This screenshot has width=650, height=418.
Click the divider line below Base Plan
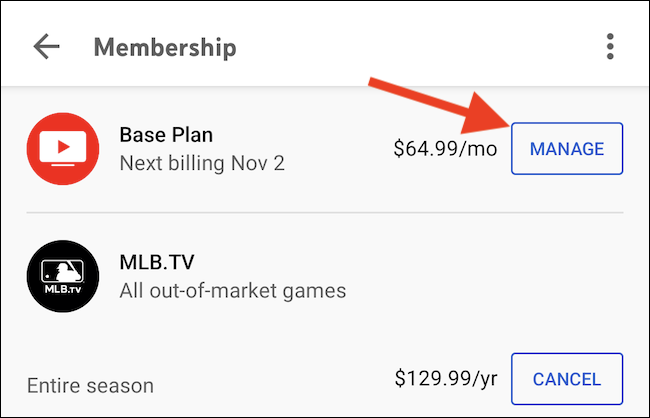(325, 212)
